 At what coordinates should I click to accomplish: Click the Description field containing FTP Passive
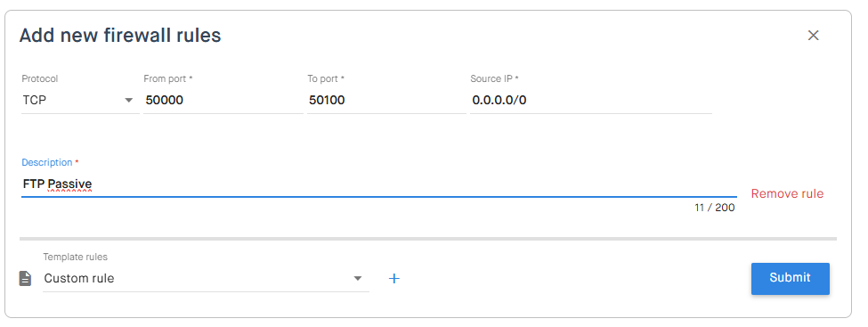(378, 184)
